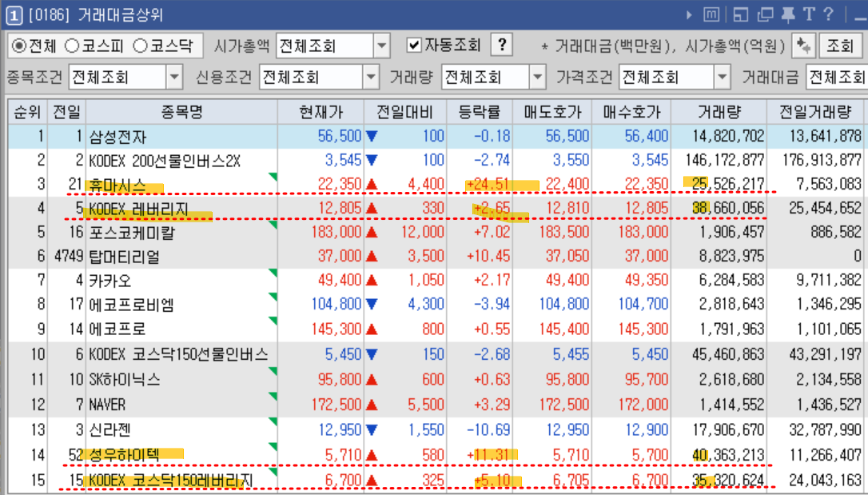Image resolution: width=868 pixels, height=495 pixels.
Task: Click the small play arrow in title bar
Action: pyautogui.click(x=689, y=15)
